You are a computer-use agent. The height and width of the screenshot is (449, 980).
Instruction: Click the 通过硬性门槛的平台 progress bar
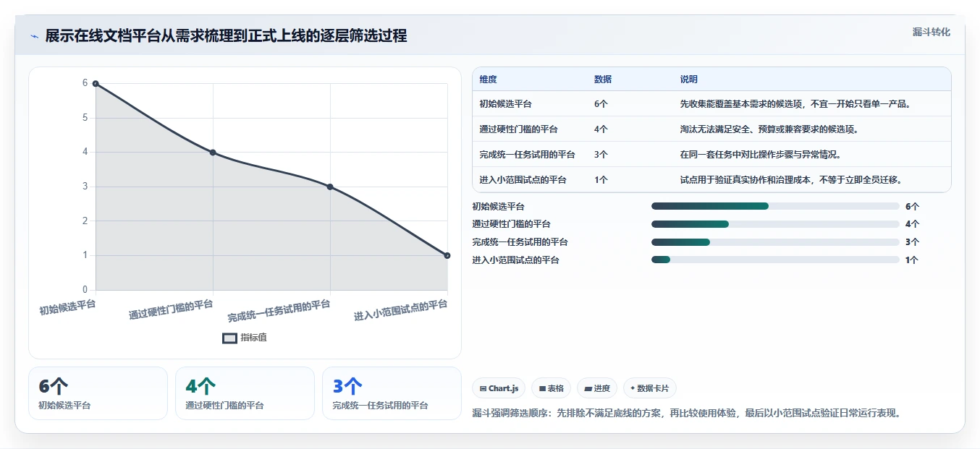point(775,224)
